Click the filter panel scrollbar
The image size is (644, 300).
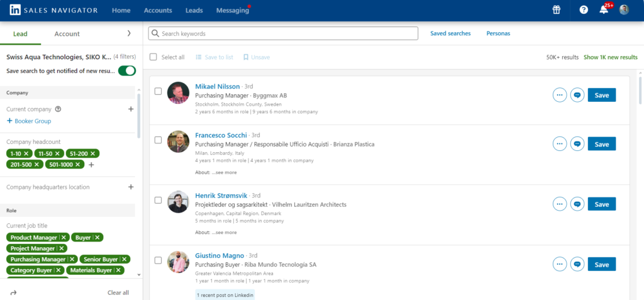[139, 117]
